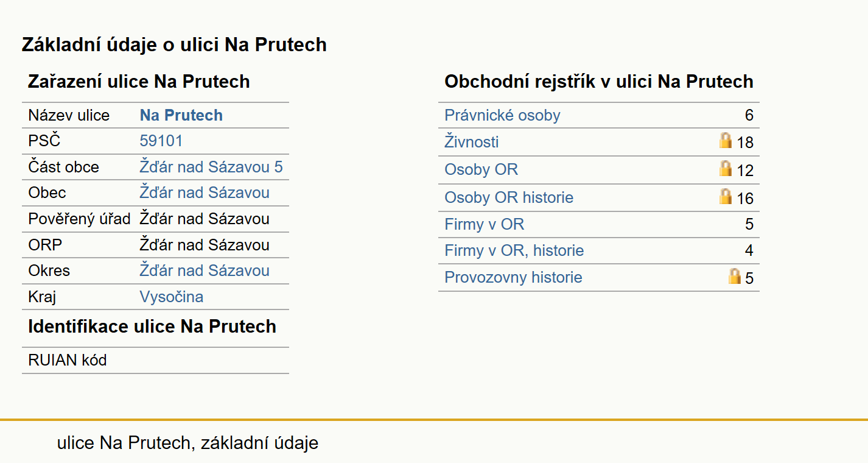The width and height of the screenshot is (868, 463).
Task: Select the Firmy v OR link
Action: tap(484, 224)
